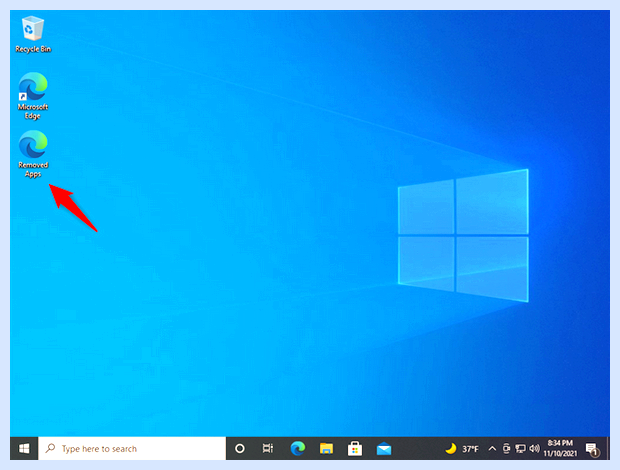Open the network status tray icon
Viewport: 620px width, 470px height.
520,449
